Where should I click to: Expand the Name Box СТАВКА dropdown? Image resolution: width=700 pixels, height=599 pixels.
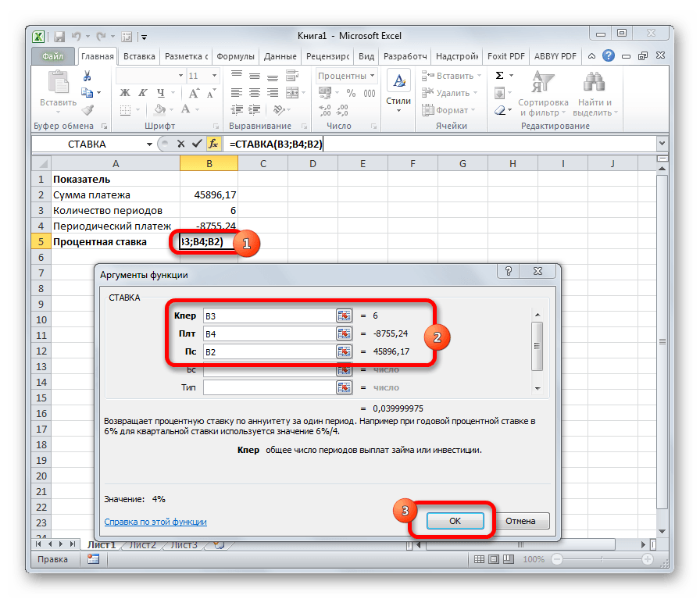tap(150, 144)
